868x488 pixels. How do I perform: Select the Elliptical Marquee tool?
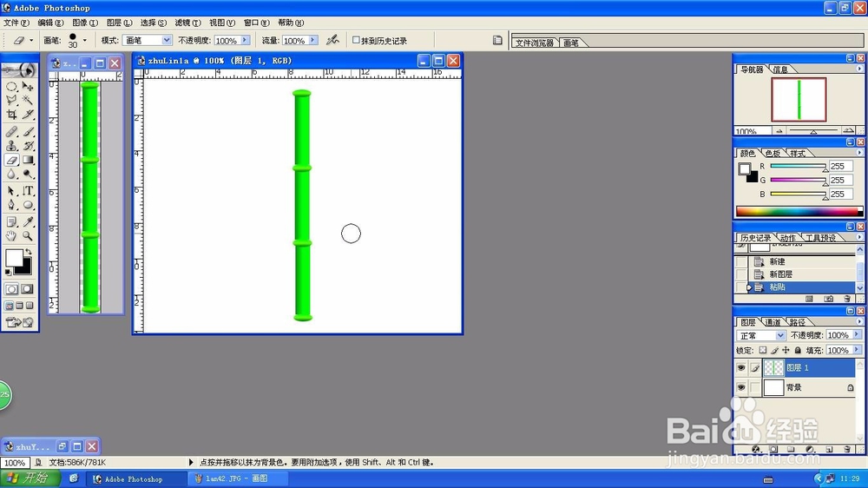11,87
